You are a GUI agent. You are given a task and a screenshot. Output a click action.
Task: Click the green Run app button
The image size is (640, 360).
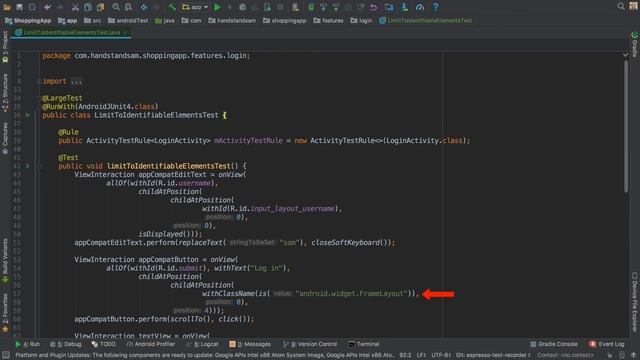[x=217, y=7]
